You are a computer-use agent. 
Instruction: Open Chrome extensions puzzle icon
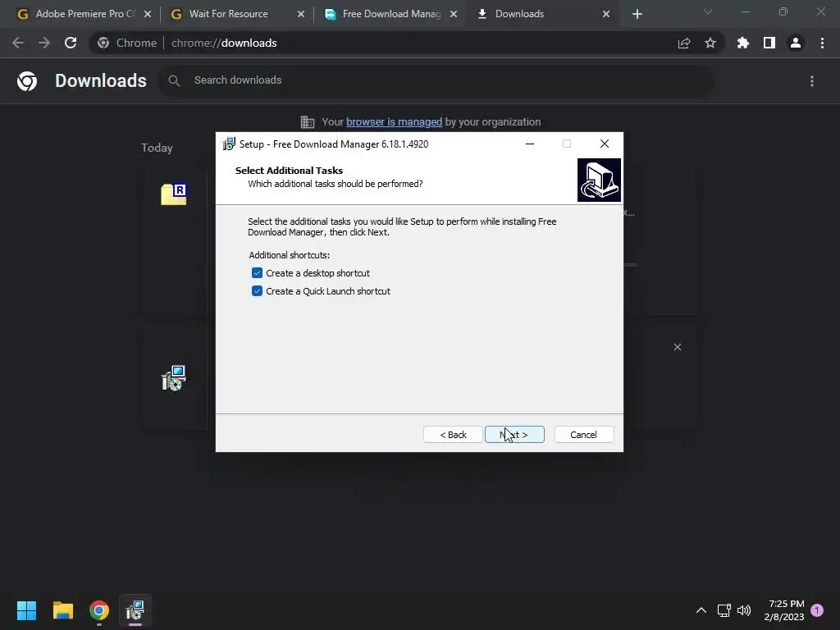coord(743,43)
